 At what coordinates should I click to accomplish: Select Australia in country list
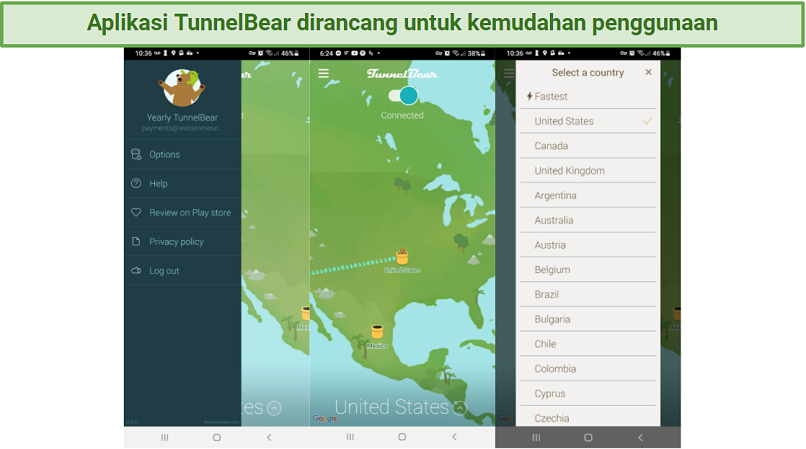coord(588,220)
